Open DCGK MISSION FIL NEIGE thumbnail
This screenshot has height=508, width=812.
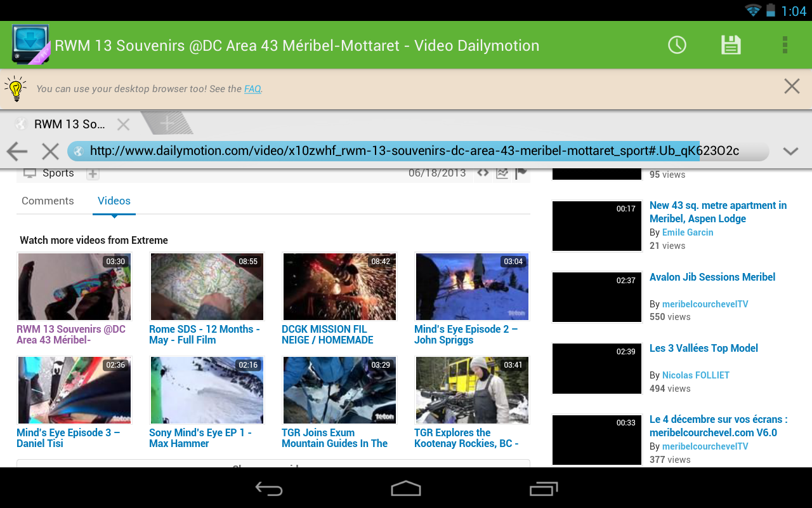coord(339,286)
